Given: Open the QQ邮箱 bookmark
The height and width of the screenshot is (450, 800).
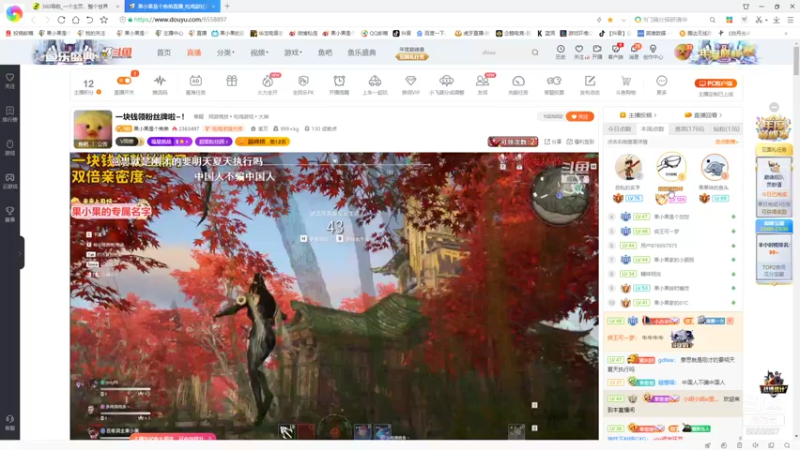Looking at the screenshot, I should pyautogui.click(x=374, y=33).
